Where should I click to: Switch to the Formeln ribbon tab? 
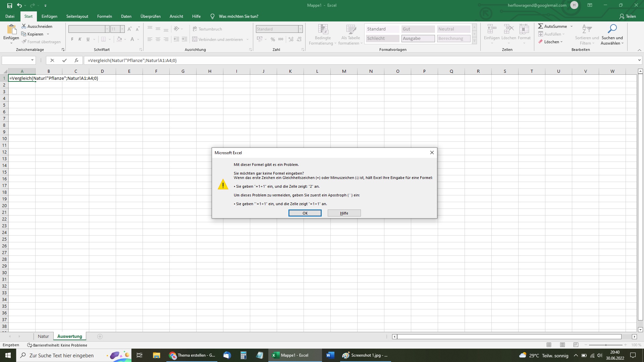[x=105, y=16]
